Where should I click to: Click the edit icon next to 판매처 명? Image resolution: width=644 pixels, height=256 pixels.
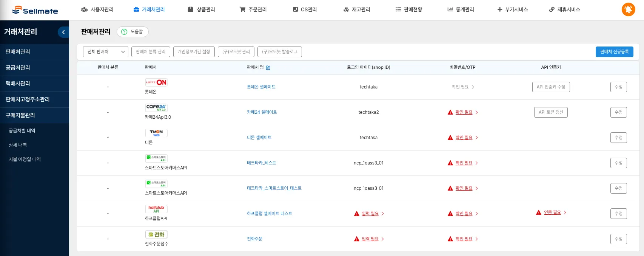(268, 68)
